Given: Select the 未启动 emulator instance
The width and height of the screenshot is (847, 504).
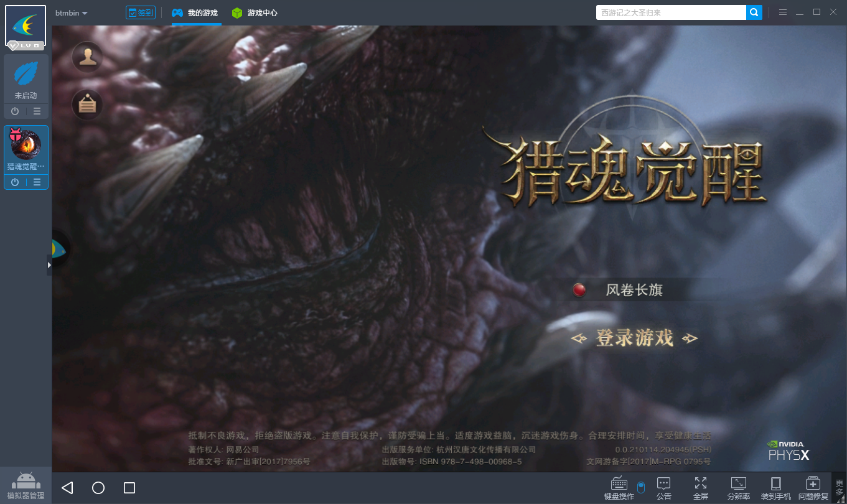Looking at the screenshot, I should tap(26, 79).
